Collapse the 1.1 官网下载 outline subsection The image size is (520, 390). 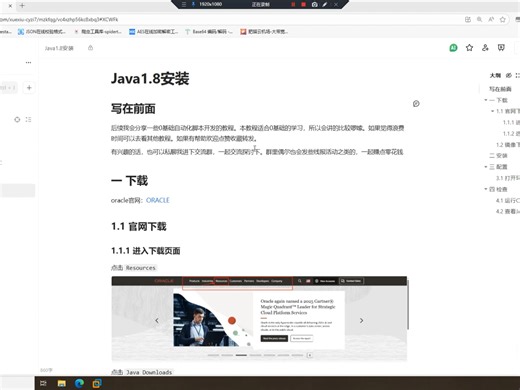[492, 111]
